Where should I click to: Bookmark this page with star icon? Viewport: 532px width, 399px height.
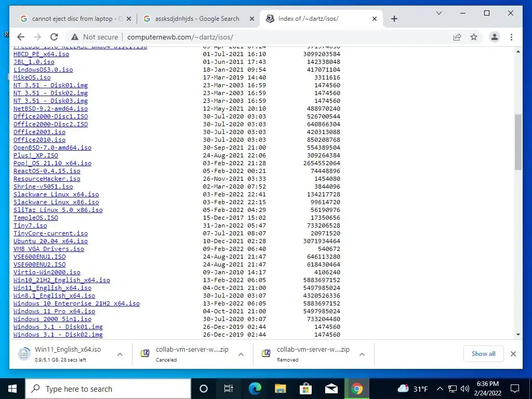click(474, 37)
